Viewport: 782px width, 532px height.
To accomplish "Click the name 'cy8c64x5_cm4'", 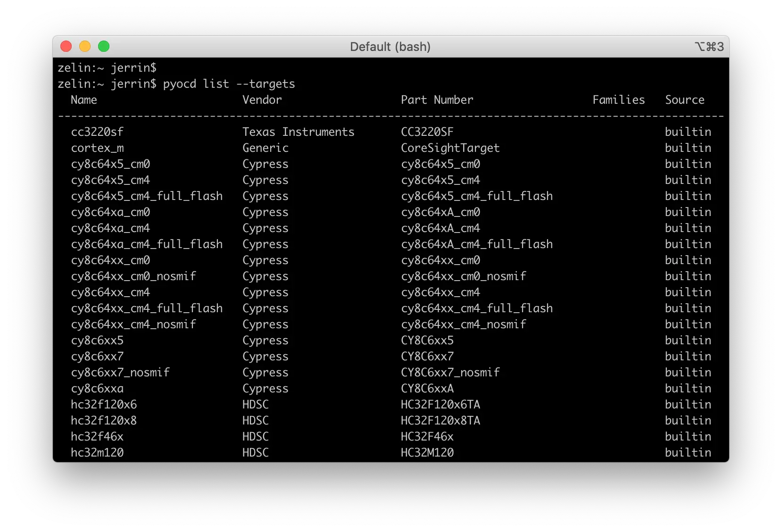I will 110,180.
